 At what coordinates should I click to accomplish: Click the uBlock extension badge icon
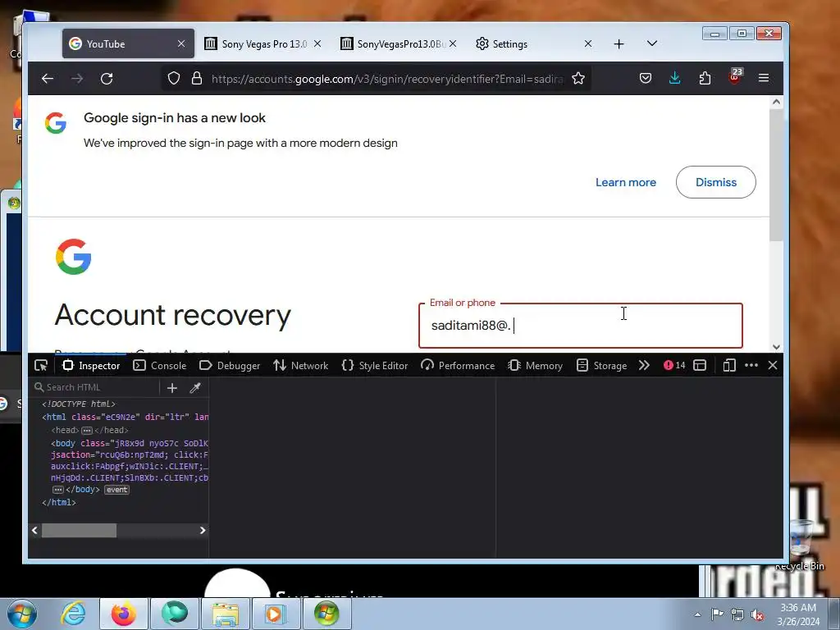(x=735, y=76)
